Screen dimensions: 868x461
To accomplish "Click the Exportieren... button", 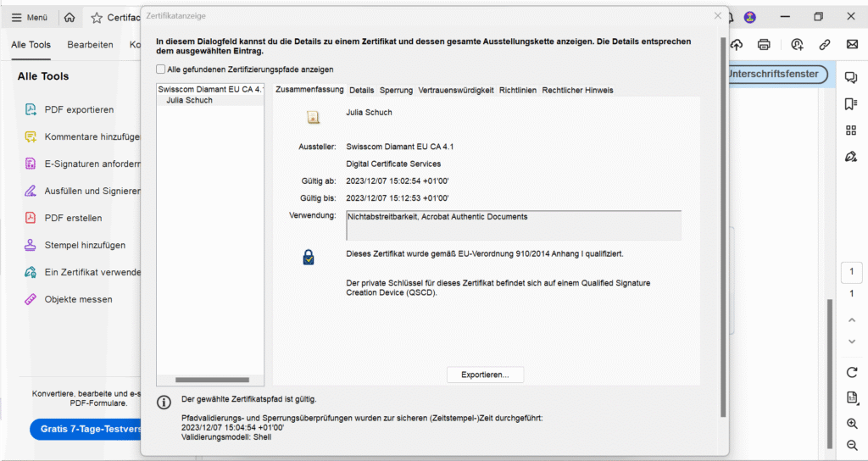I will click(485, 375).
